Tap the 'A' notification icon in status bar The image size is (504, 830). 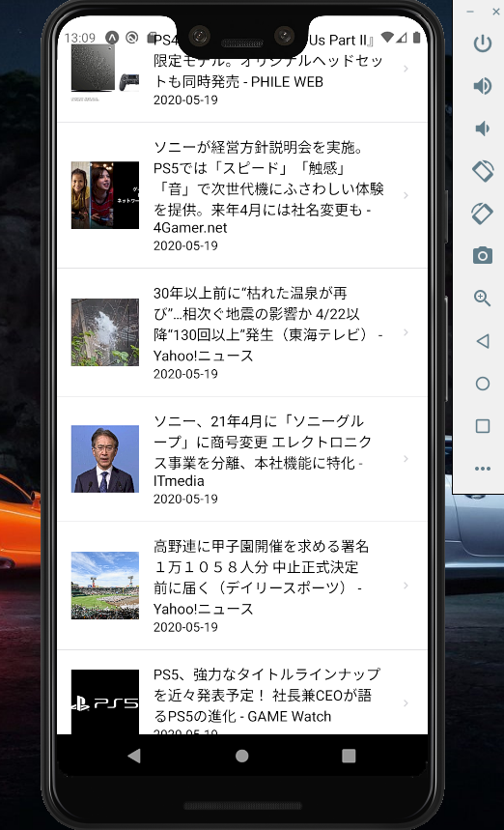tap(112, 38)
